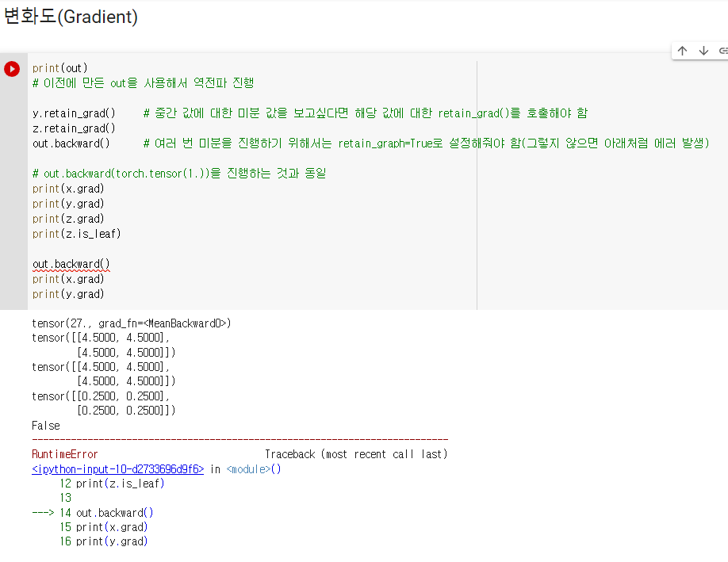Run the code cell with play button
728x562 pixels.
(x=12, y=69)
